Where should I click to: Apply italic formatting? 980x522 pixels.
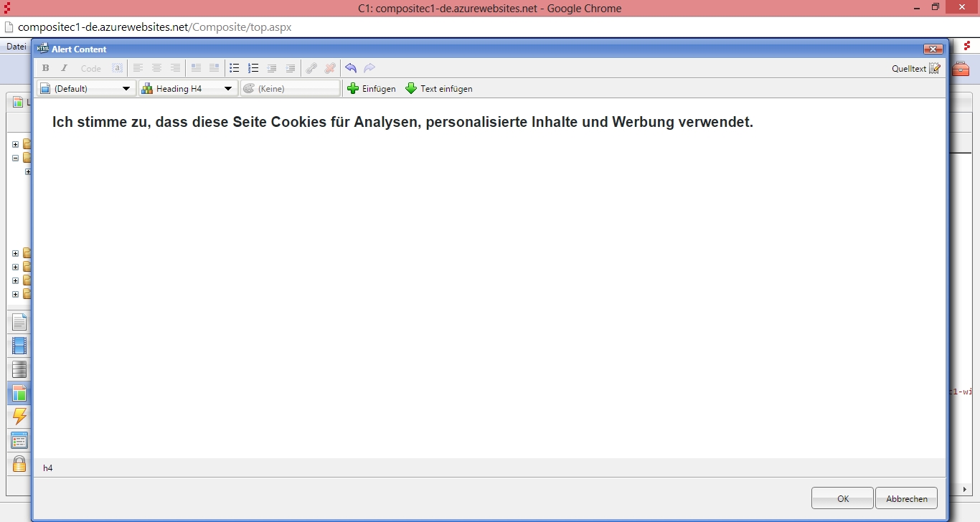coord(64,68)
